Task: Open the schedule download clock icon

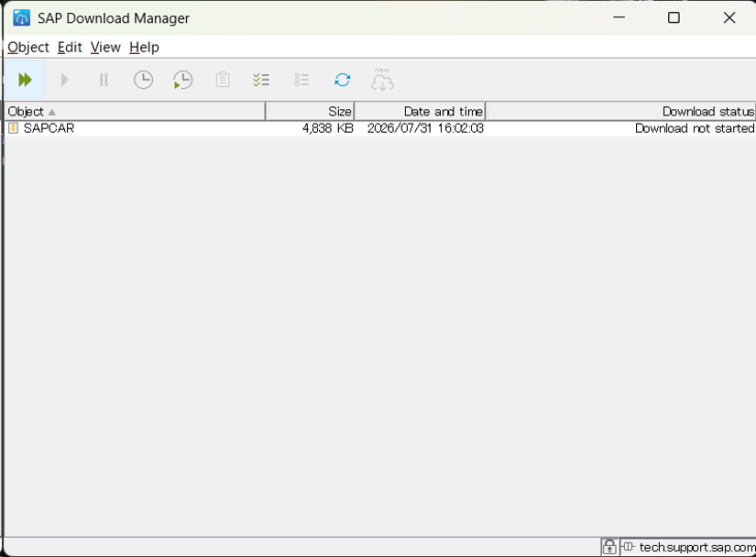Action: 143,80
